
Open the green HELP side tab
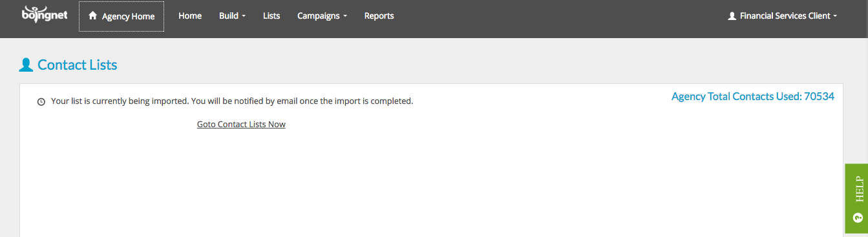click(x=856, y=198)
